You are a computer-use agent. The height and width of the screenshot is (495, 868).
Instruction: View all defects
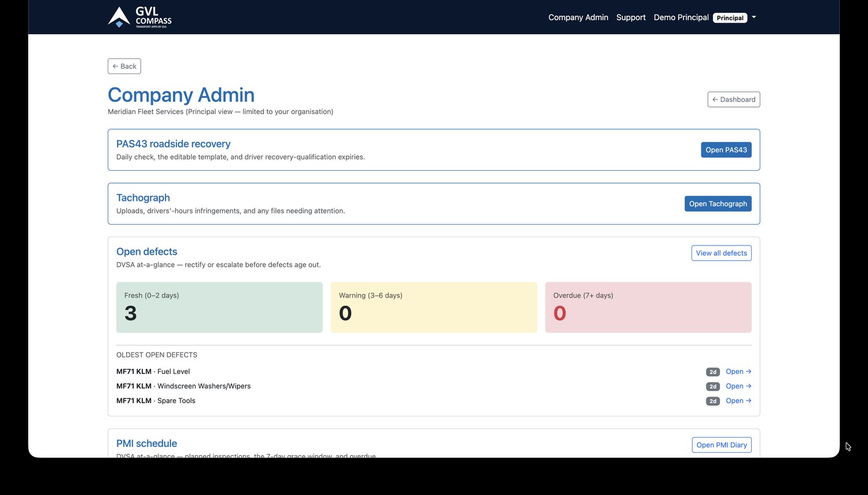tap(722, 253)
